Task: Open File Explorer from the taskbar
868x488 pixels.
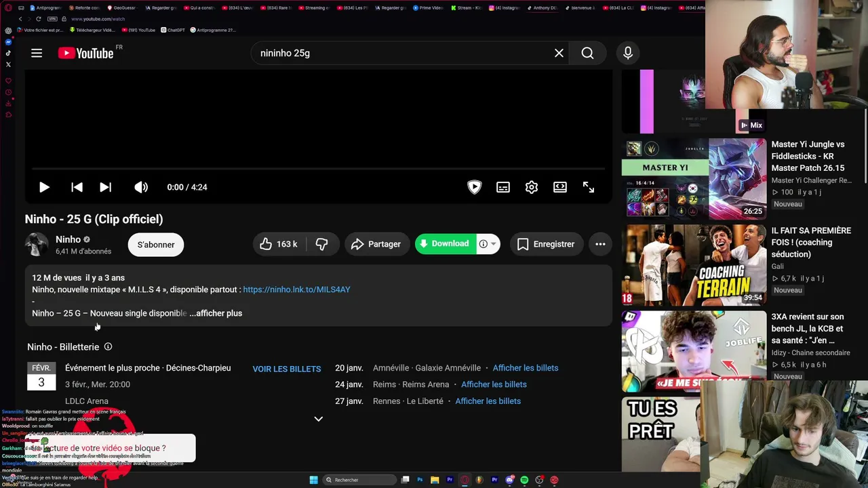Action: click(x=435, y=480)
